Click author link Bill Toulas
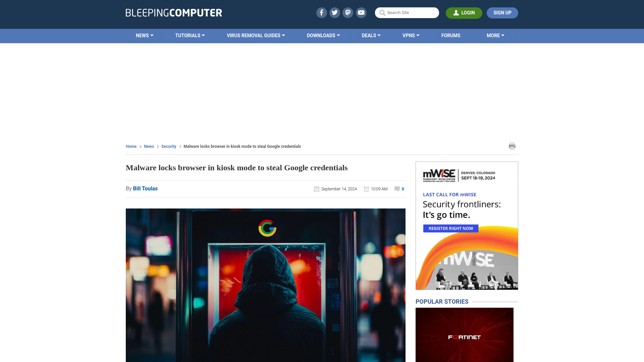Screen dimensions: 644x362 (145, 188)
